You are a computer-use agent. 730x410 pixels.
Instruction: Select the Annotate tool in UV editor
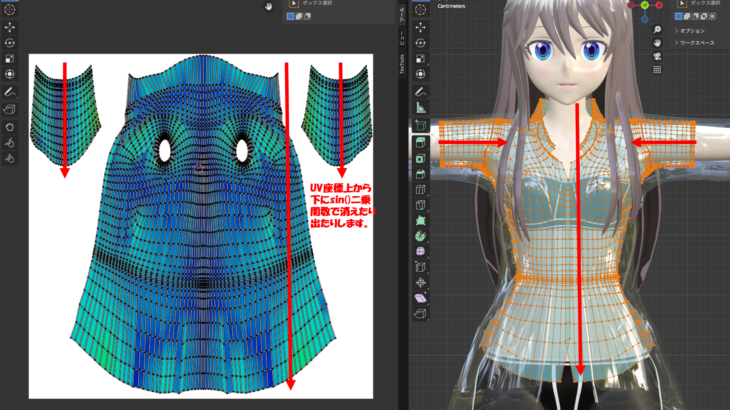click(x=10, y=92)
